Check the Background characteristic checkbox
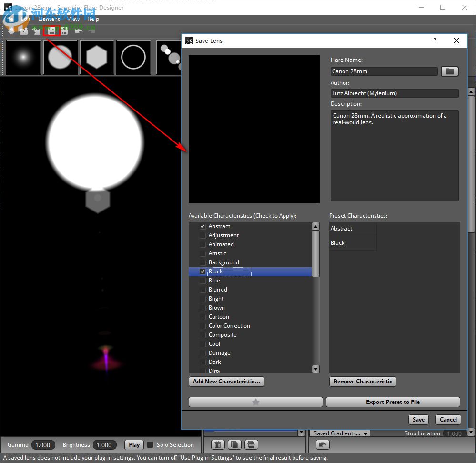 point(203,262)
